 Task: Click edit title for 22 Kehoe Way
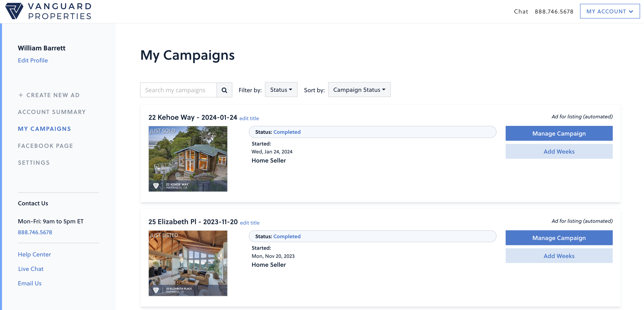tap(249, 118)
